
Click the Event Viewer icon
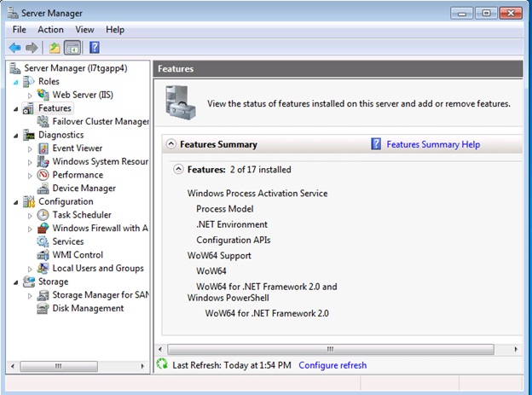pos(43,148)
